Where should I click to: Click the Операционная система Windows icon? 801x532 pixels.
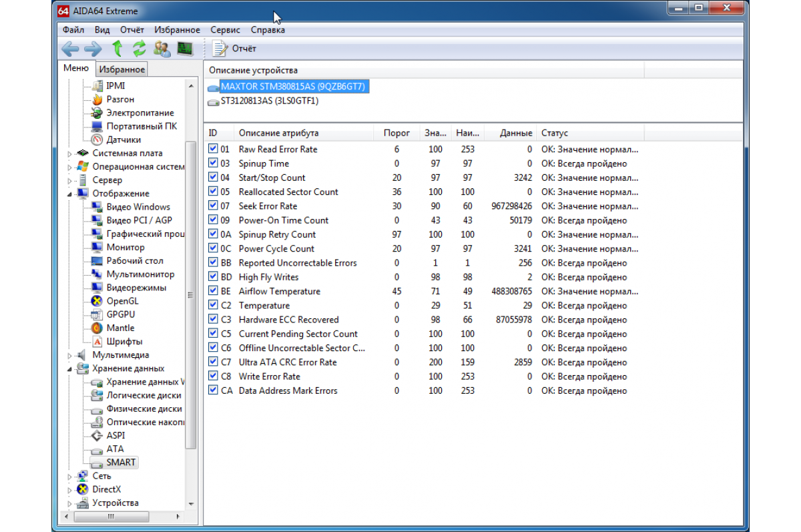[x=83, y=167]
